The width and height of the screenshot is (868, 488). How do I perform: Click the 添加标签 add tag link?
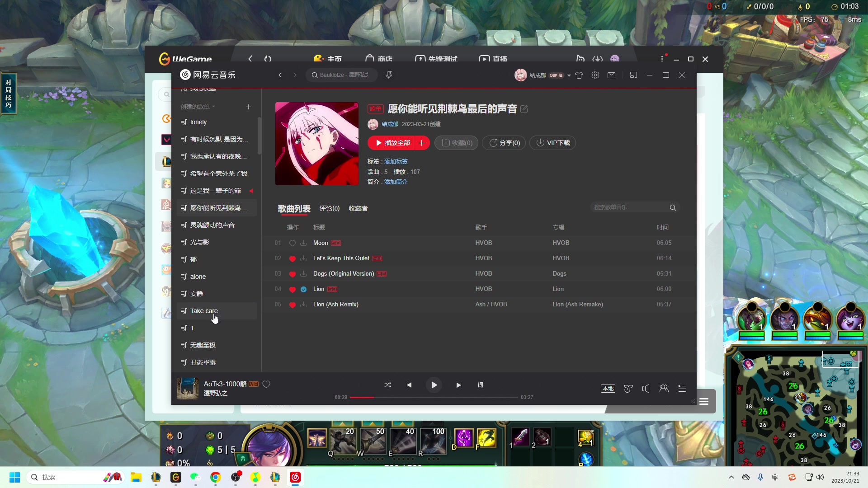(396, 161)
